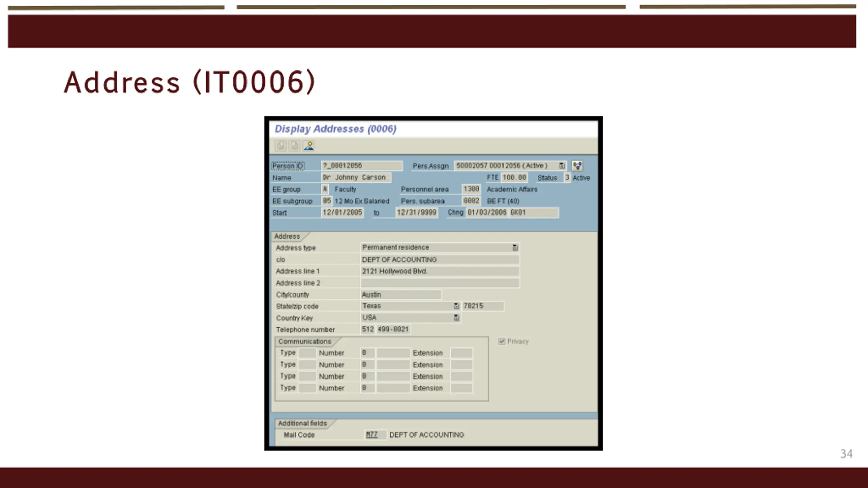
Task: Click the Chng date field 01/03/2006
Action: (x=487, y=212)
